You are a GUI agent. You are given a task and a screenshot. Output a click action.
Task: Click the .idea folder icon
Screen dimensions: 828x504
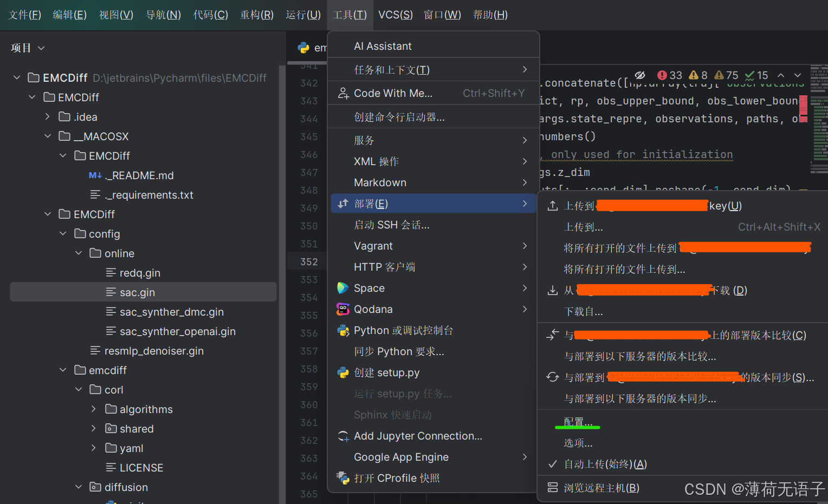[x=64, y=117]
